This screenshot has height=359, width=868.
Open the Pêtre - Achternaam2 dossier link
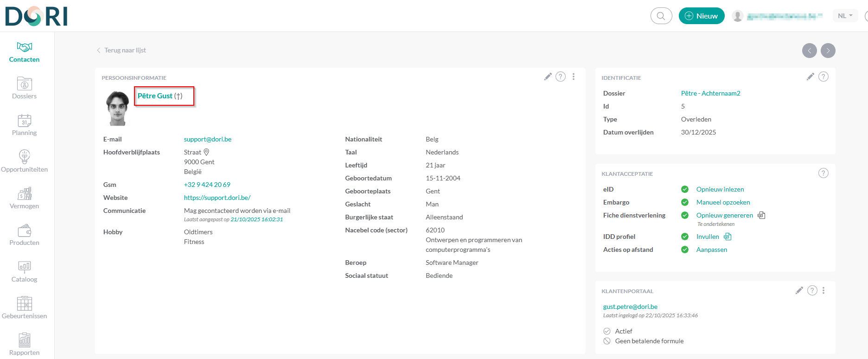[710, 93]
